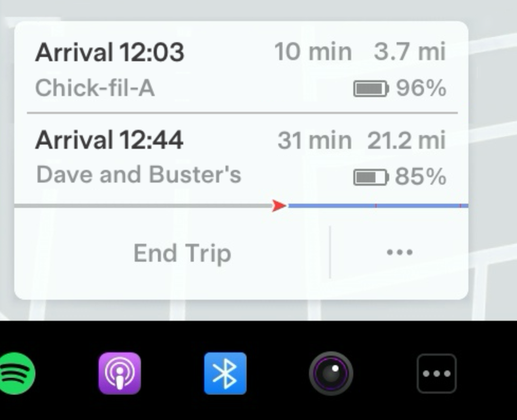This screenshot has height=420, width=517.
Task: Open the all-apps ellipsis launcher in dock
Action: (x=437, y=374)
